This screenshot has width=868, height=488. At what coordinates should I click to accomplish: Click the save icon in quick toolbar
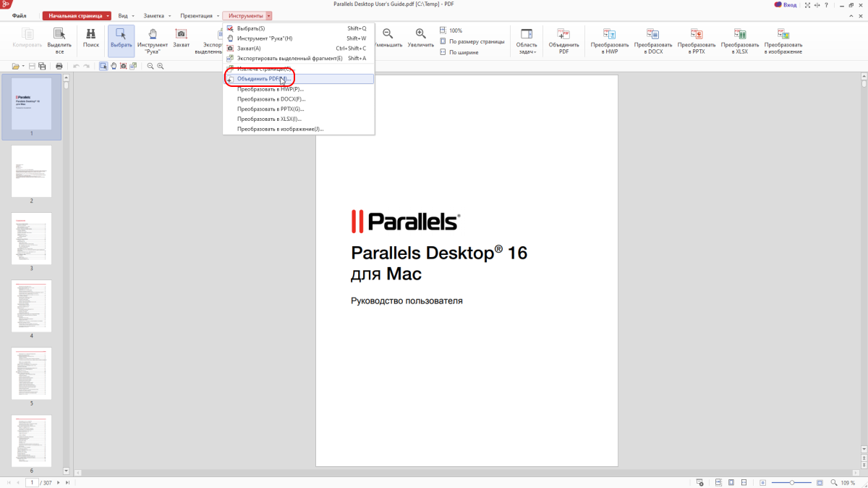32,67
